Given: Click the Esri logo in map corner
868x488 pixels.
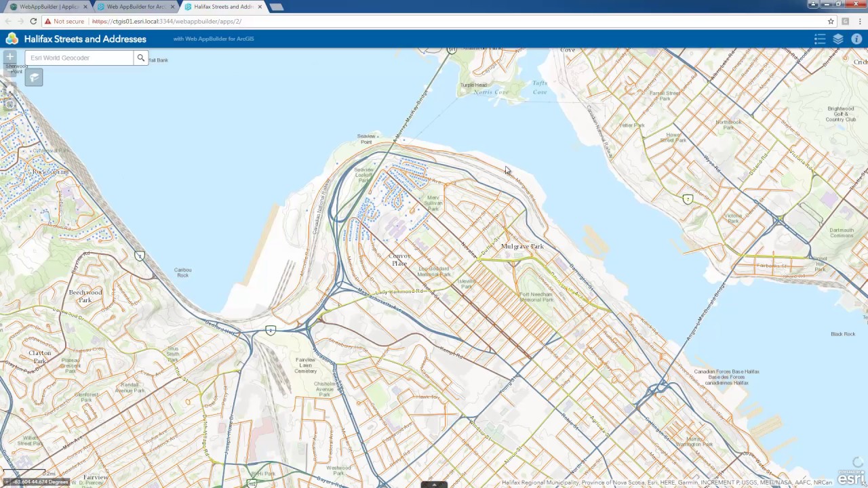Looking at the screenshot, I should coord(852,479).
